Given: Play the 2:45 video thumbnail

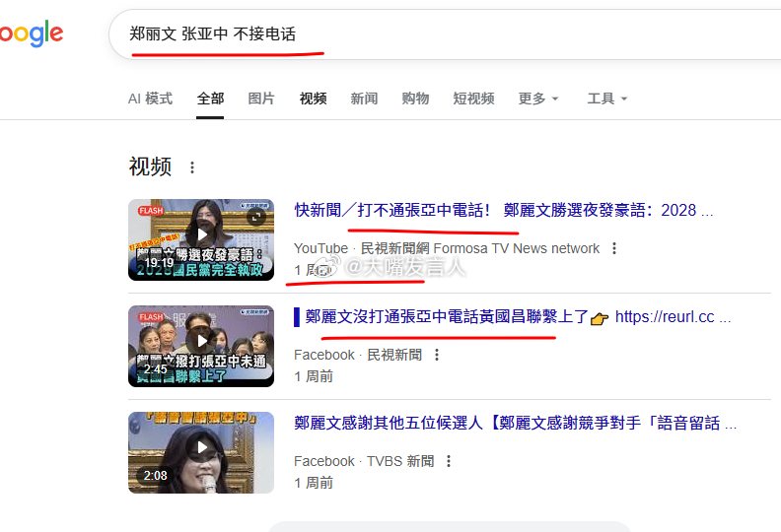Looking at the screenshot, I should tap(201, 347).
